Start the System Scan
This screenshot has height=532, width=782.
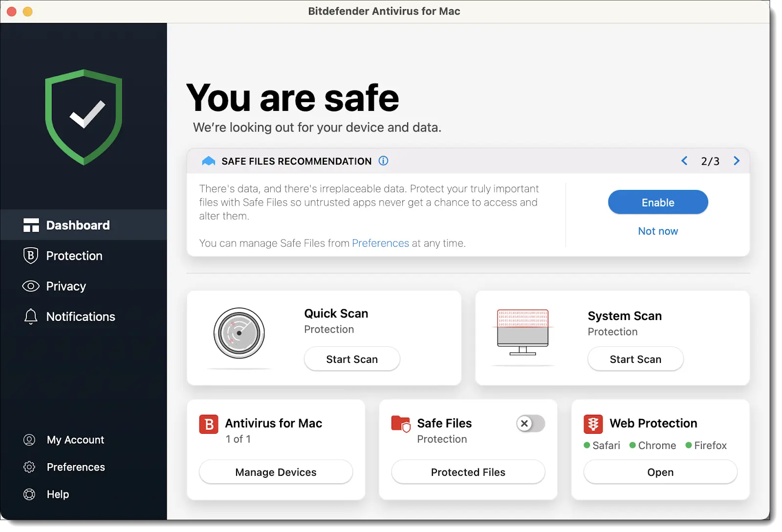pyautogui.click(x=635, y=359)
